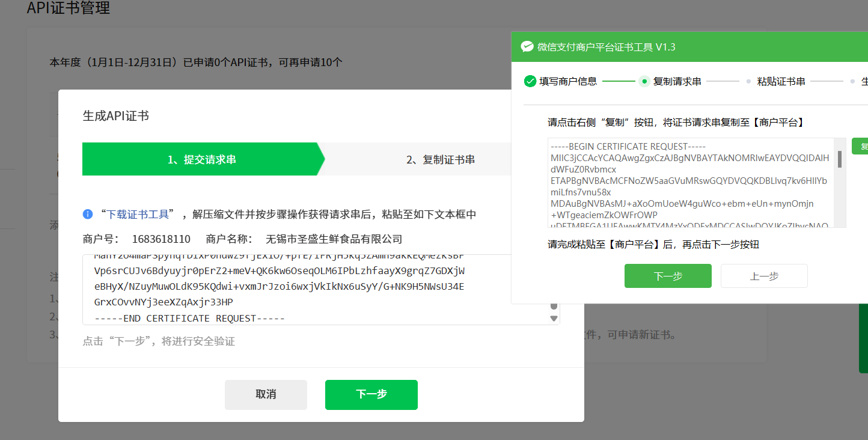Select the 1、提交请求串 step tab
This screenshot has width=868, height=440.
[201, 159]
